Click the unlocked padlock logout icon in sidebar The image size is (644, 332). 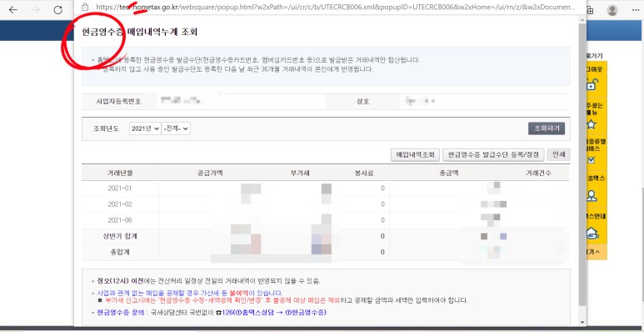click(591, 85)
